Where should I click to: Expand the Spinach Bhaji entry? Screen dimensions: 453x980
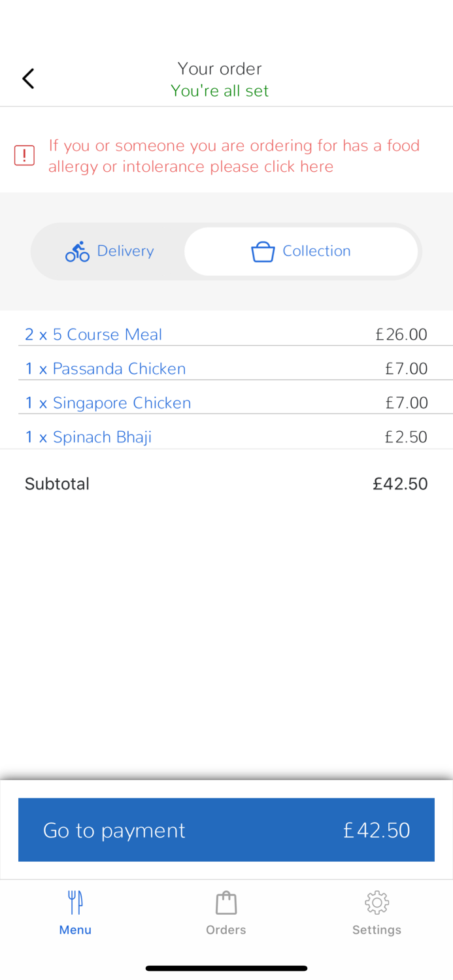point(88,436)
